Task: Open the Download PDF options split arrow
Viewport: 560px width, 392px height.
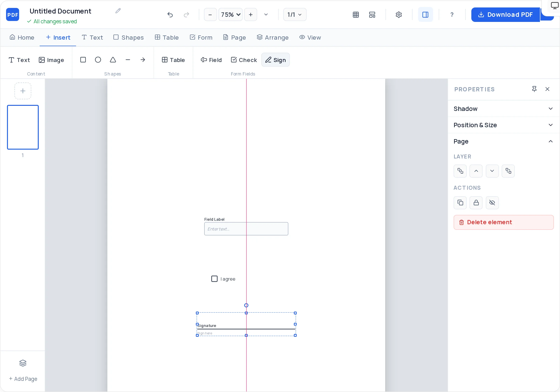Action: pos(547,15)
